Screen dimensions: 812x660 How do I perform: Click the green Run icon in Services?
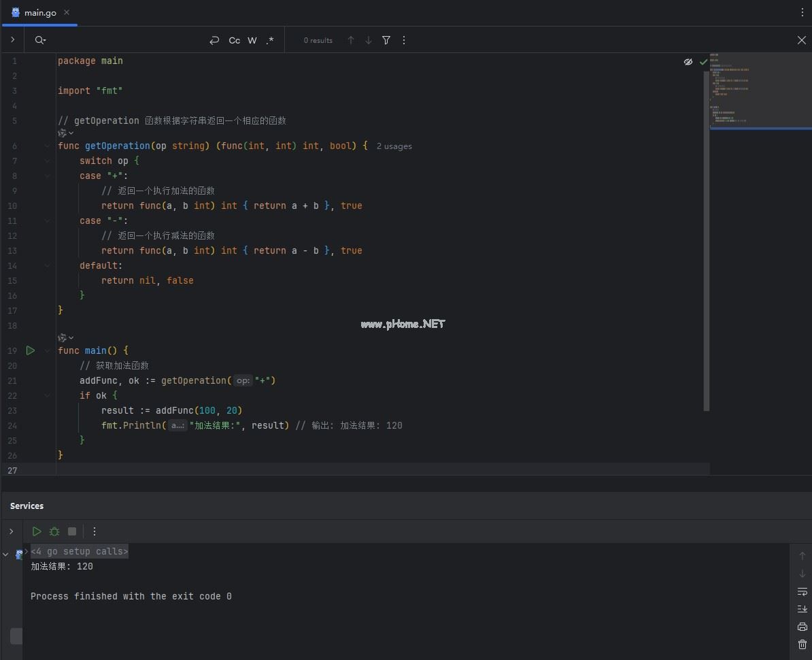[37, 531]
